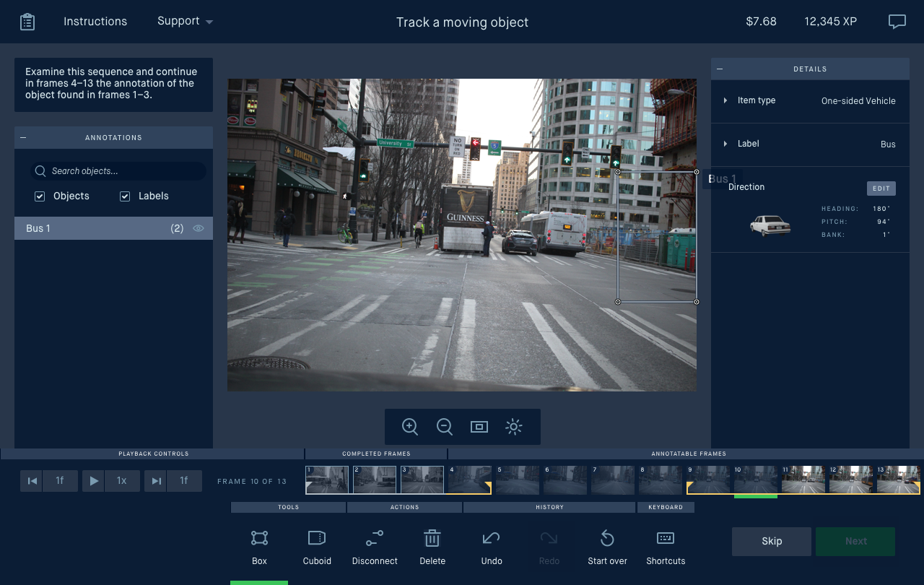This screenshot has height=585, width=924.
Task: Zoom out of the image
Action: [445, 427]
